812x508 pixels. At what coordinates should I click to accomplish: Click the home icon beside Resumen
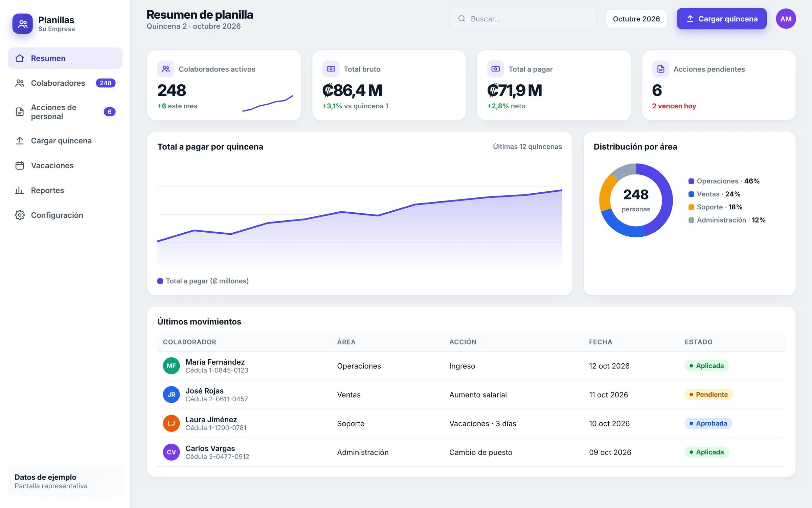tap(20, 58)
